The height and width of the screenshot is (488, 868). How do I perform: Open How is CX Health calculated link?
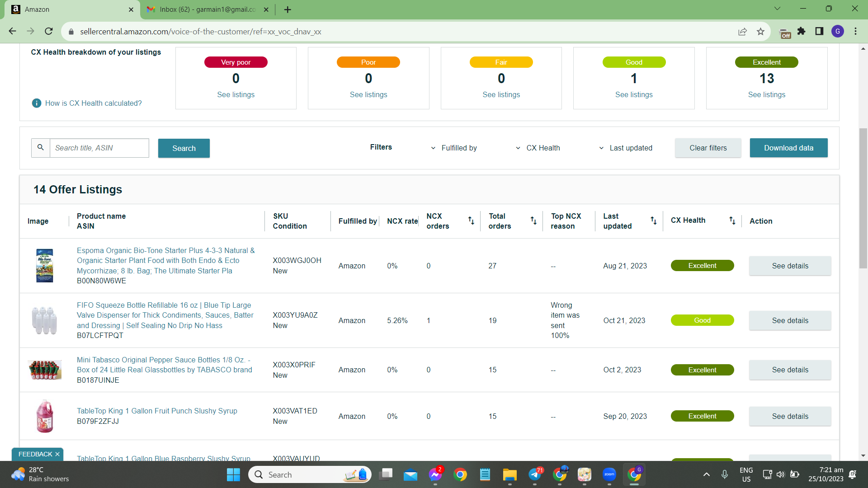(x=94, y=103)
